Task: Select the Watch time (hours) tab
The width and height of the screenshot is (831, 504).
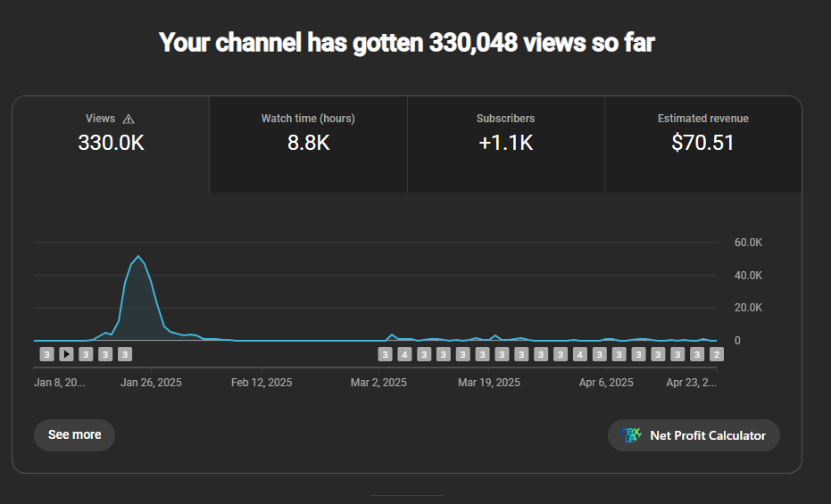Action: [x=308, y=143]
